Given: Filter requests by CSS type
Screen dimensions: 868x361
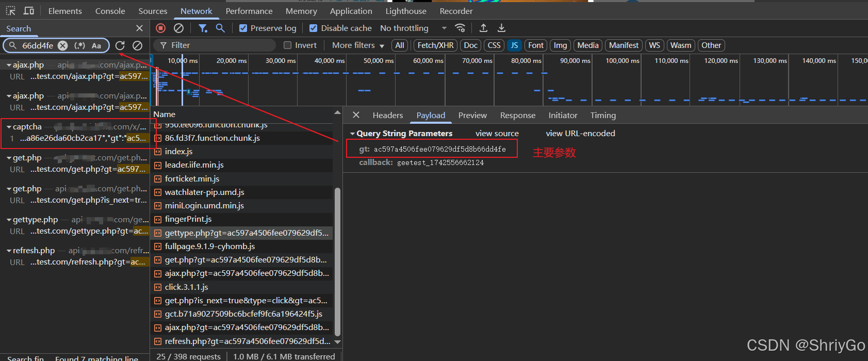Looking at the screenshot, I should point(494,45).
